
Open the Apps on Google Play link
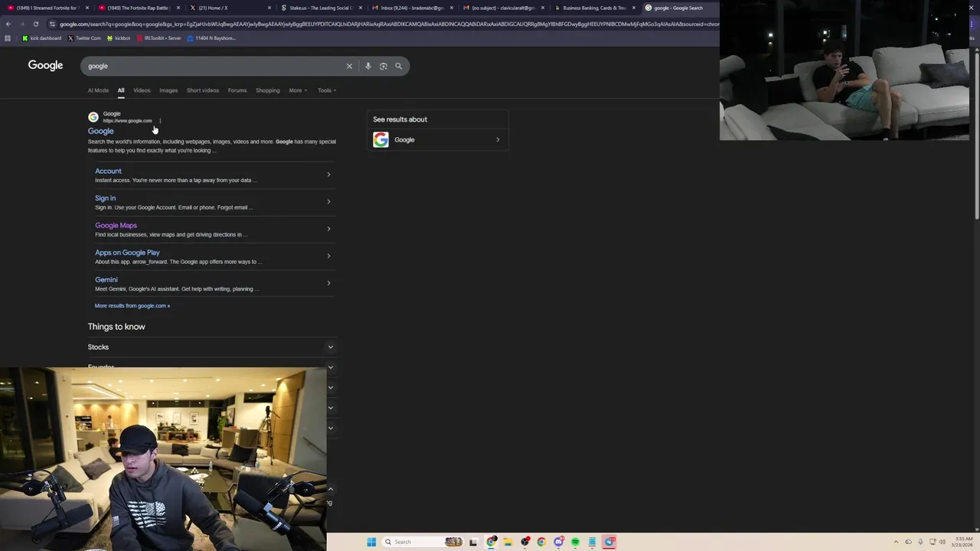coord(127,253)
